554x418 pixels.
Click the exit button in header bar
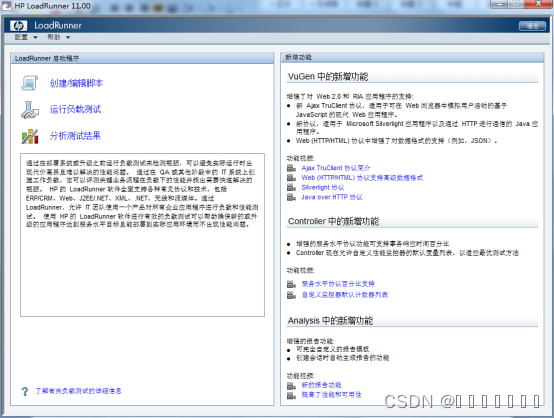coord(532,26)
